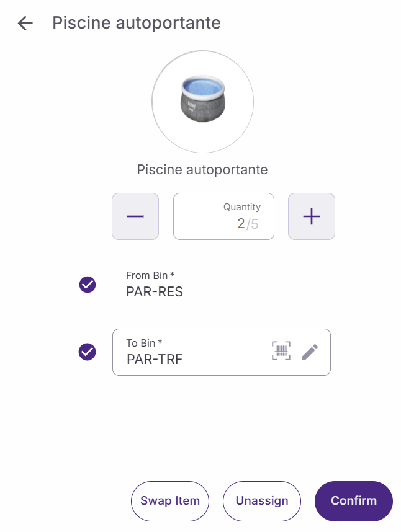Select the PAR-RES bin value
This screenshot has width=401, height=532.
[155, 291]
